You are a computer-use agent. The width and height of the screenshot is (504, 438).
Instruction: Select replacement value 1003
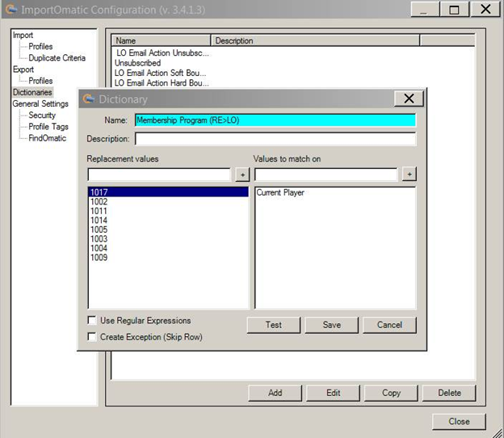point(168,239)
